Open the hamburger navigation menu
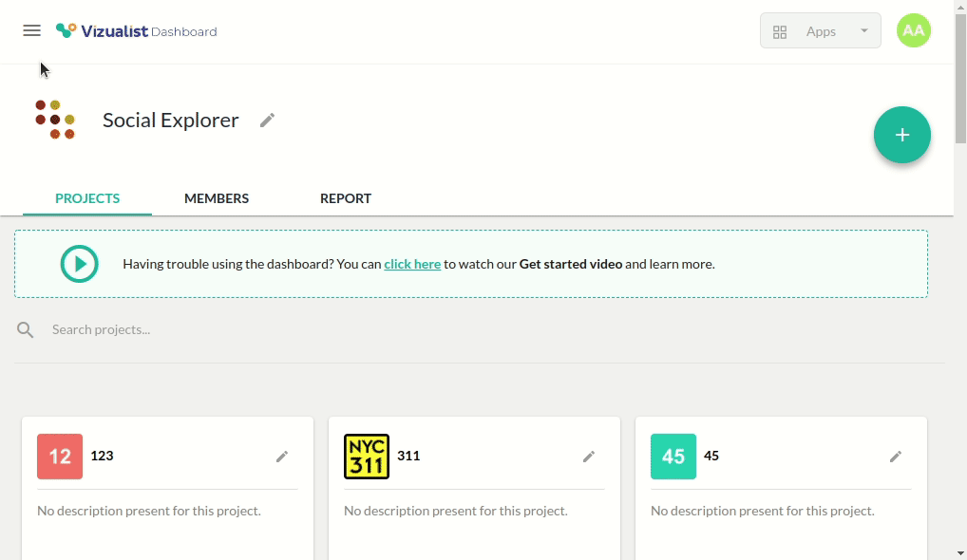 (x=31, y=30)
